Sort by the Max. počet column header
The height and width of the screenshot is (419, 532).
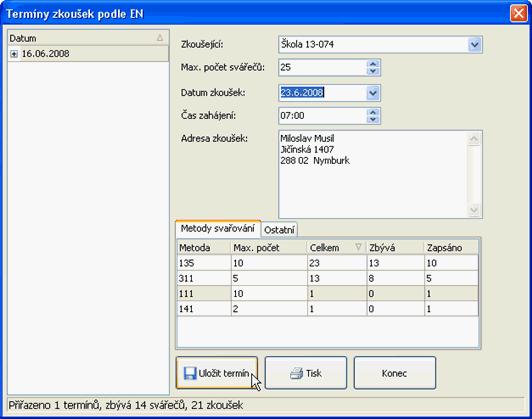269,248
